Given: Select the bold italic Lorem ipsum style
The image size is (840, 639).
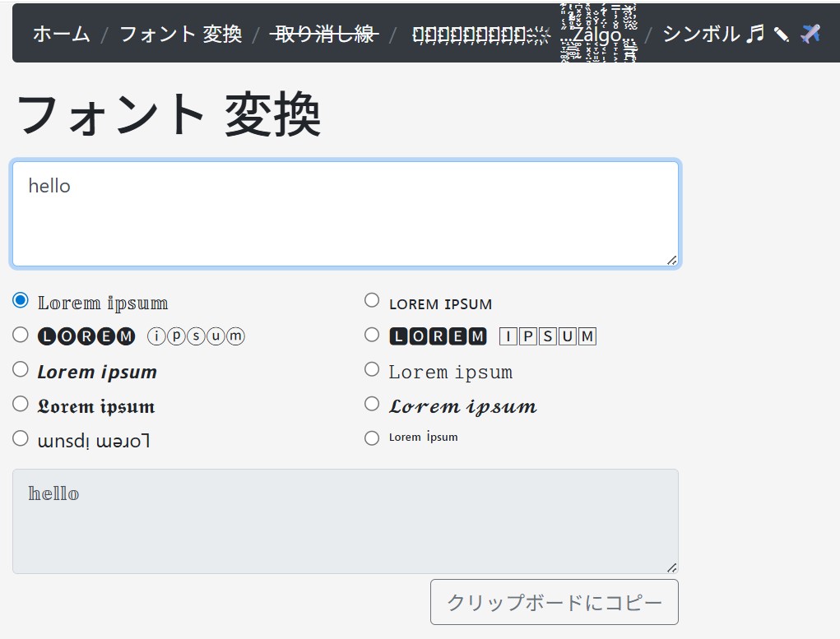Looking at the screenshot, I should tap(21, 370).
